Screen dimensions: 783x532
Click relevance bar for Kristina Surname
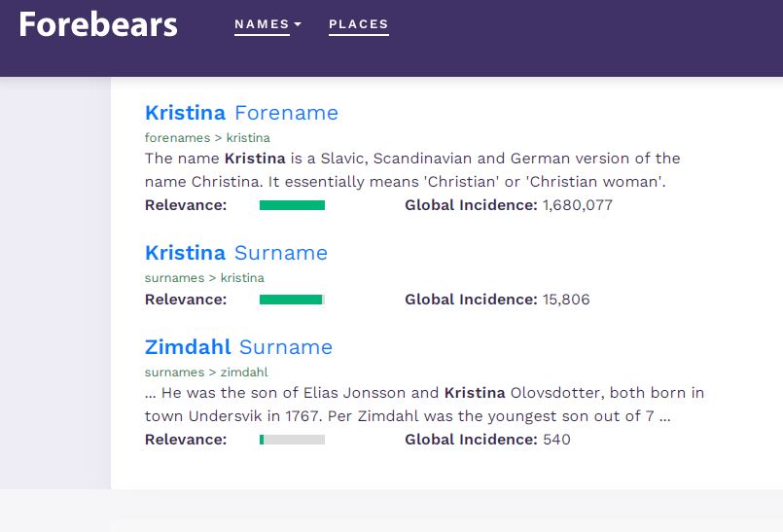point(292,300)
